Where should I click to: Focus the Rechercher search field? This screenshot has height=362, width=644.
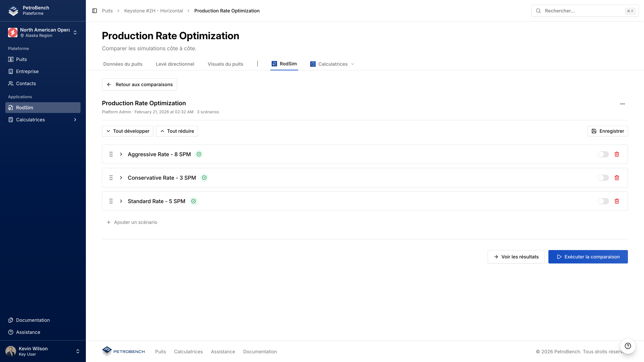pyautogui.click(x=582, y=11)
